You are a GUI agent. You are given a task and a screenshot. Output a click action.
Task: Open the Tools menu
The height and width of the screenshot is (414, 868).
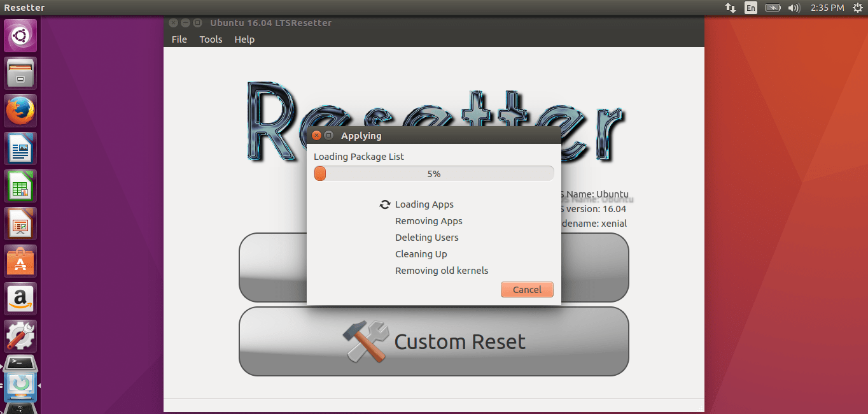(211, 39)
